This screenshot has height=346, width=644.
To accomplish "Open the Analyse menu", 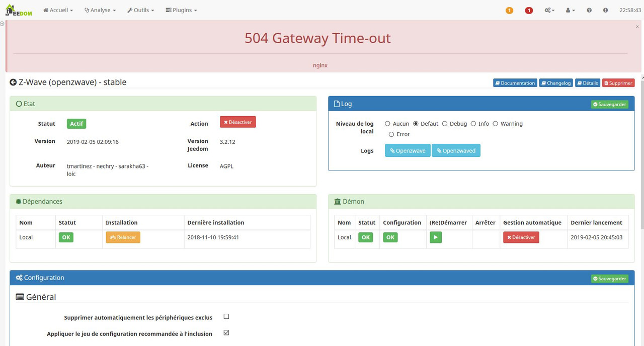I will 100,10.
